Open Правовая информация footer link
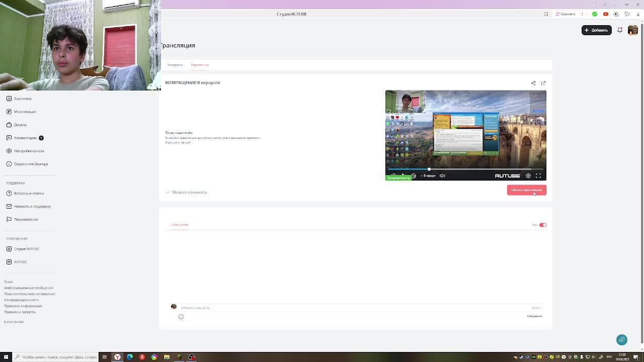The width and height of the screenshot is (644, 362). 23,306
